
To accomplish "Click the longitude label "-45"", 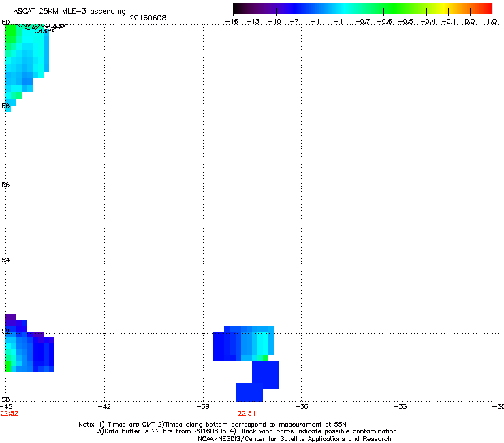I will [6, 407].
